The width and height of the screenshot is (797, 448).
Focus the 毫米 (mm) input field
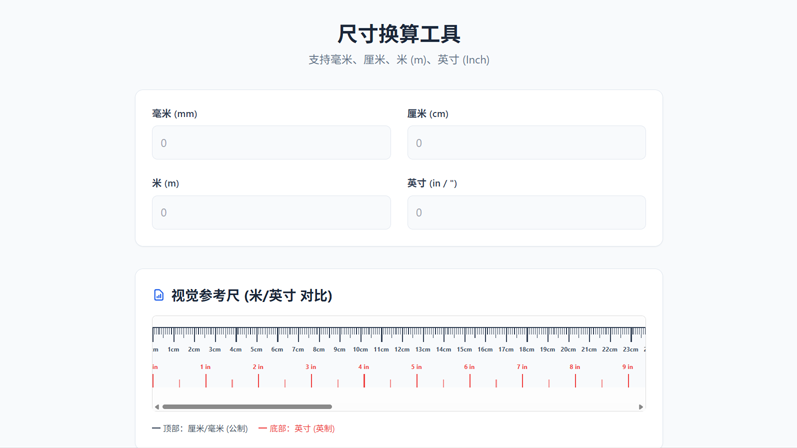coord(271,143)
